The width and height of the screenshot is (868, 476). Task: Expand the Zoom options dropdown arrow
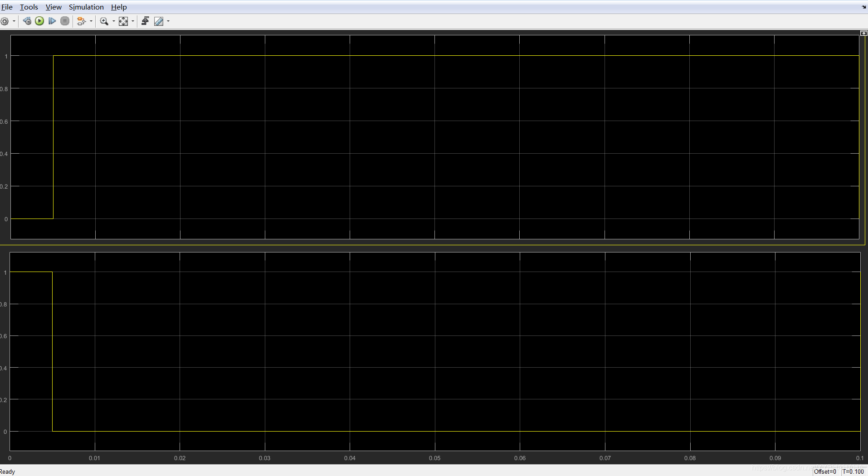coord(114,21)
